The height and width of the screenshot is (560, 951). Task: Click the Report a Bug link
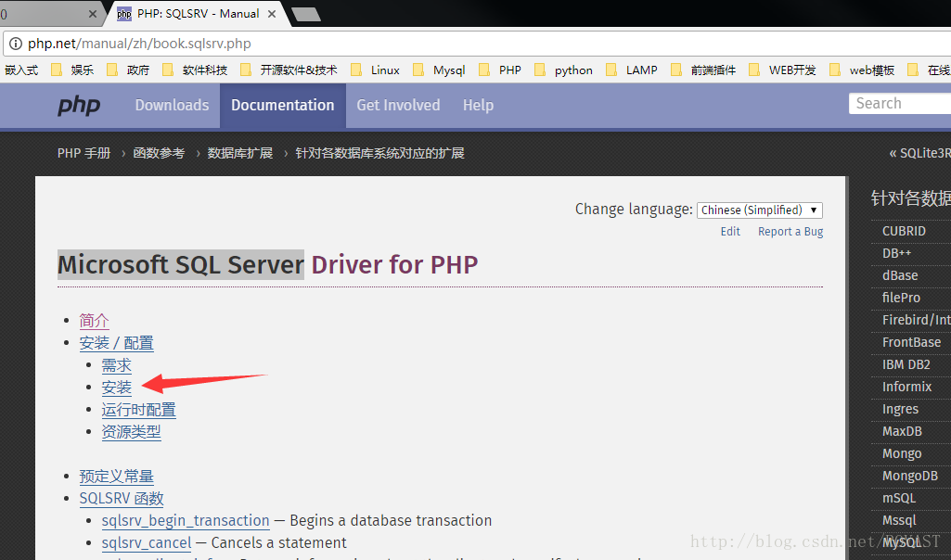[x=790, y=232]
